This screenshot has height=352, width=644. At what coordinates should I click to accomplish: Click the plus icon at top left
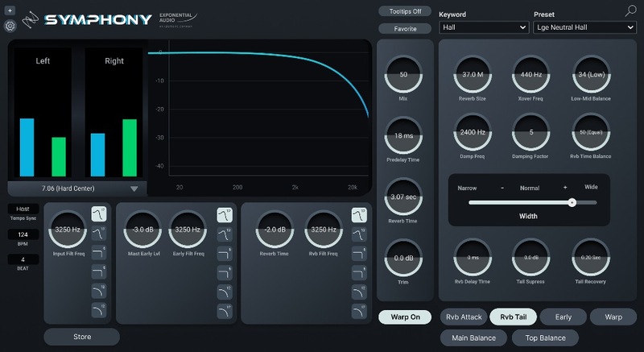click(10, 10)
